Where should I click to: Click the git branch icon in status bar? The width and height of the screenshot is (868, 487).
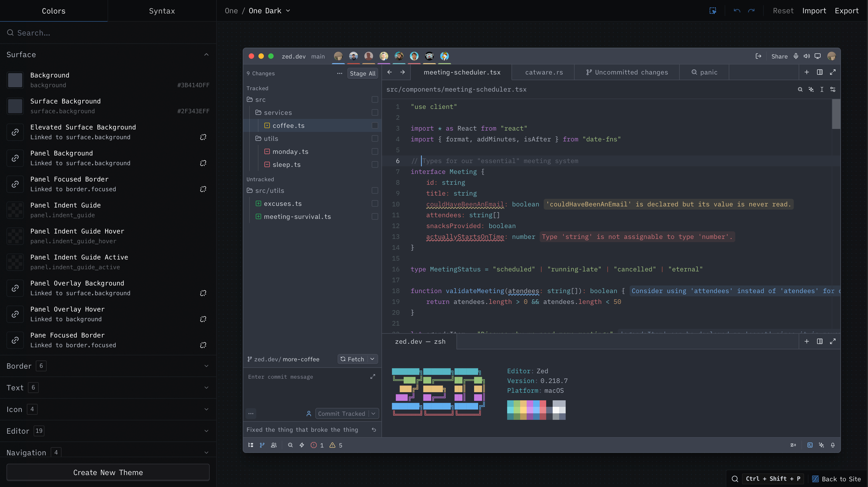262,445
